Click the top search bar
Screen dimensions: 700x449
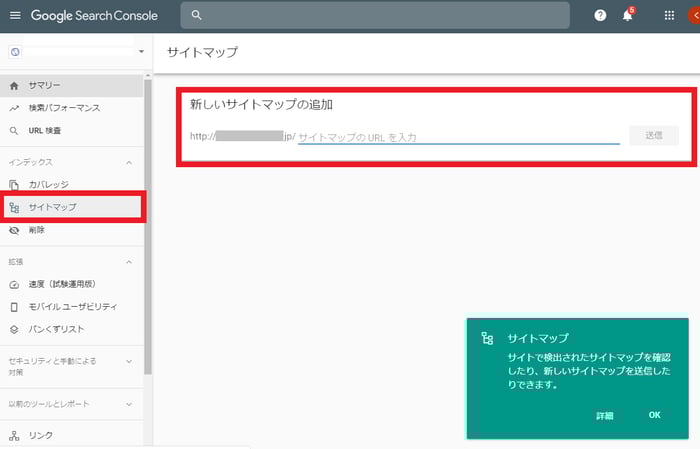point(375,15)
